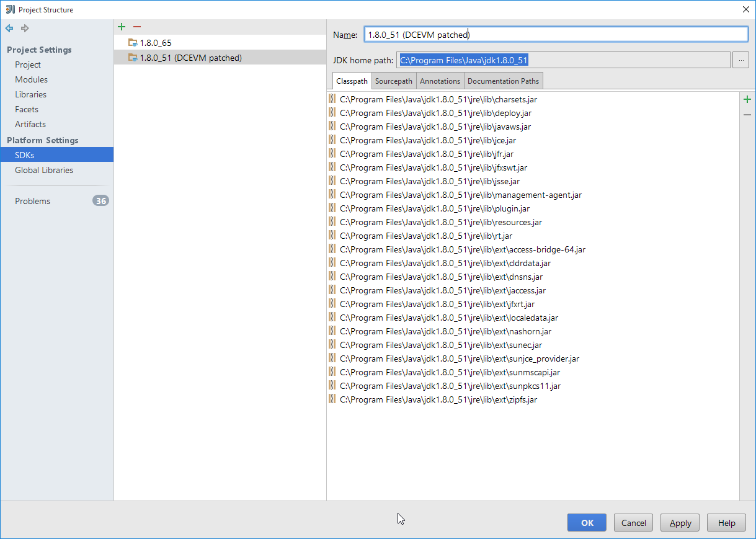
Task: Open Global Libraries under Platform Settings
Action: tap(44, 170)
